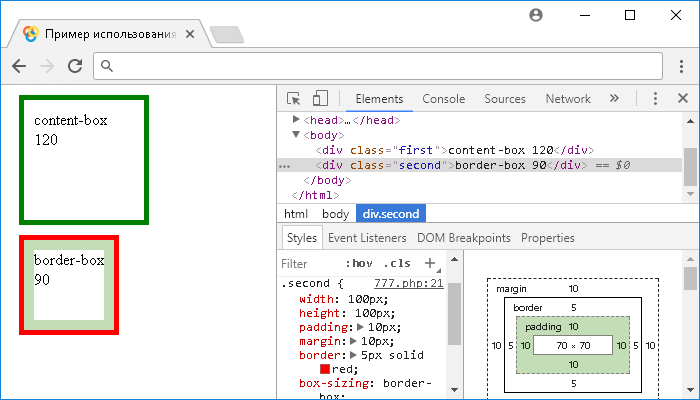Click the address bar URL field
700x400 pixels.
coord(378,66)
